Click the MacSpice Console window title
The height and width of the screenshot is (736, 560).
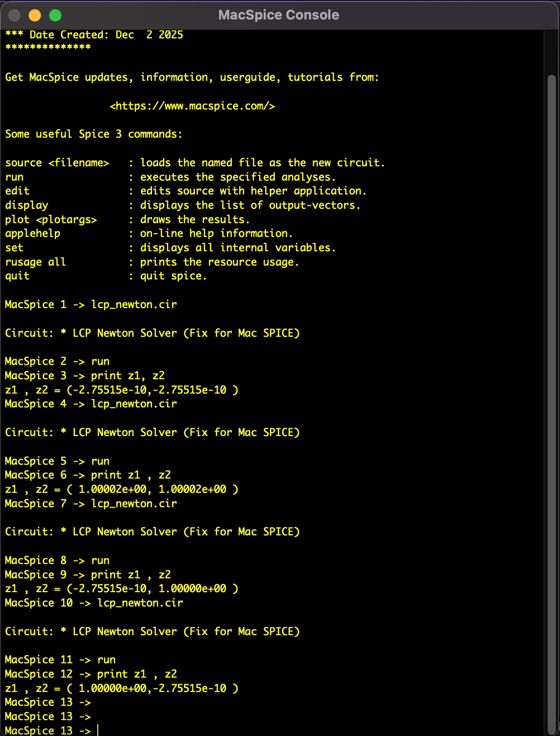coord(278,15)
